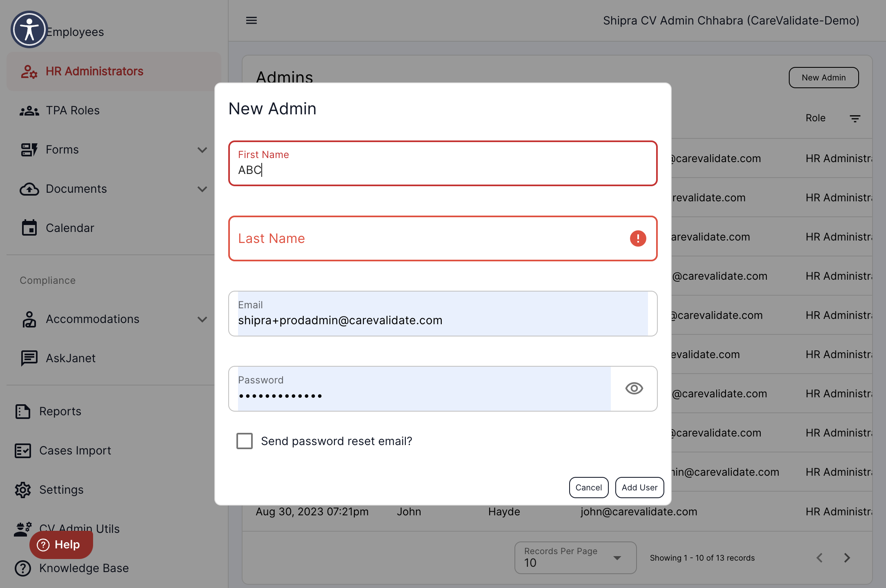The height and width of the screenshot is (588, 886).
Task: Click the HR Administrators person-gear icon
Action: click(x=29, y=71)
